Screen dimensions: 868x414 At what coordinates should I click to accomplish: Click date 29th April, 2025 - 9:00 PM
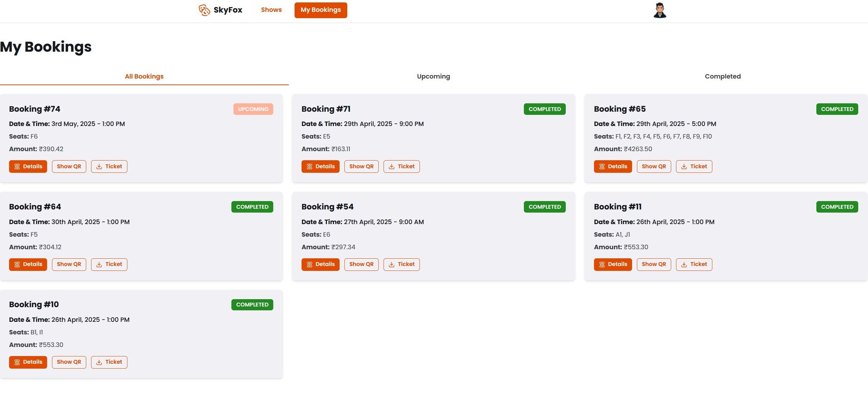[x=384, y=124]
